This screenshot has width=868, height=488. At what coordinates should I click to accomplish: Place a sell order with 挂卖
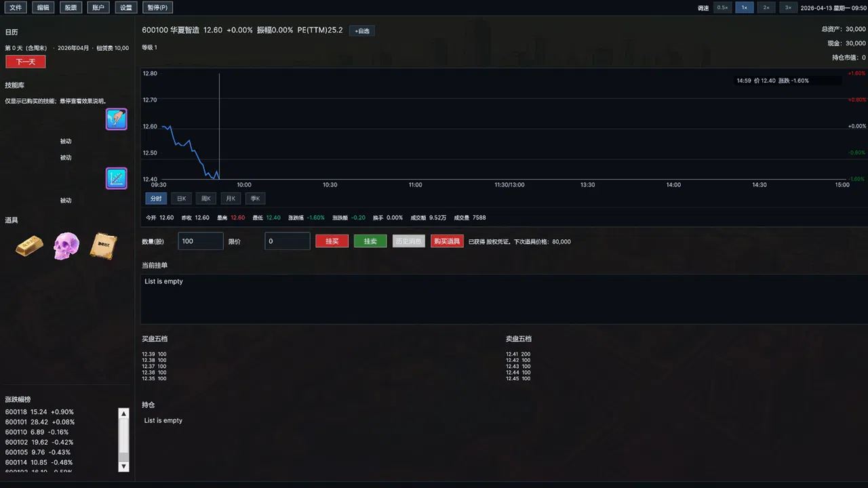tap(370, 241)
